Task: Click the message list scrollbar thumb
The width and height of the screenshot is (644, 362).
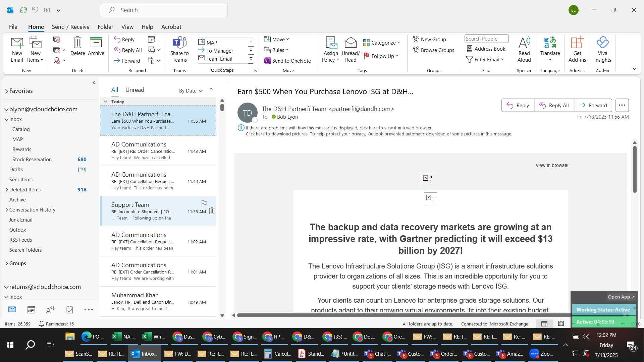Action: pos(222,107)
